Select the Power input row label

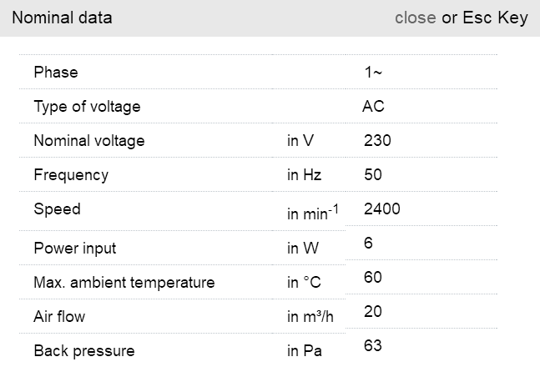[75, 249]
